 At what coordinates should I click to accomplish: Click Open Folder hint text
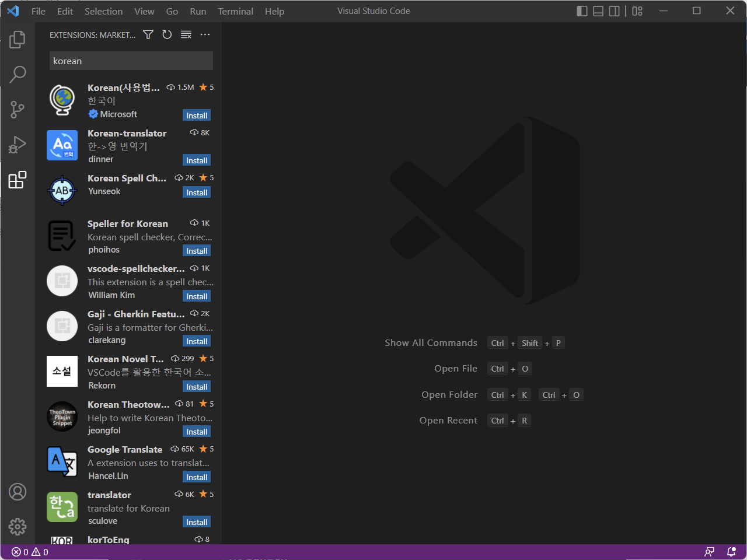449,395
